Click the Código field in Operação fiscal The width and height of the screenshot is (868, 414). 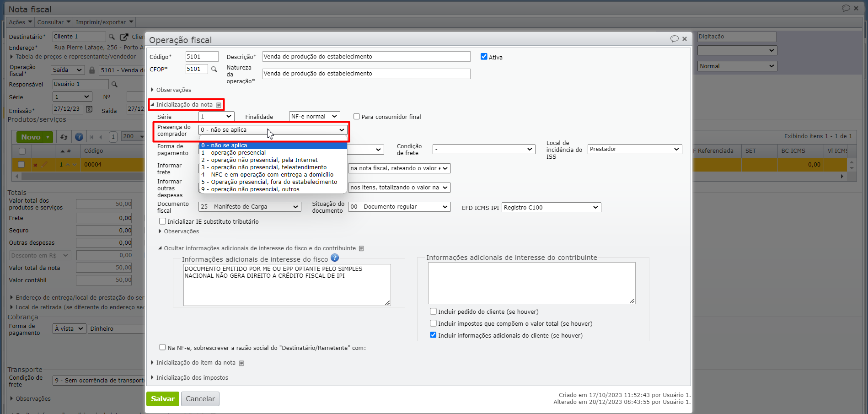[202, 57]
